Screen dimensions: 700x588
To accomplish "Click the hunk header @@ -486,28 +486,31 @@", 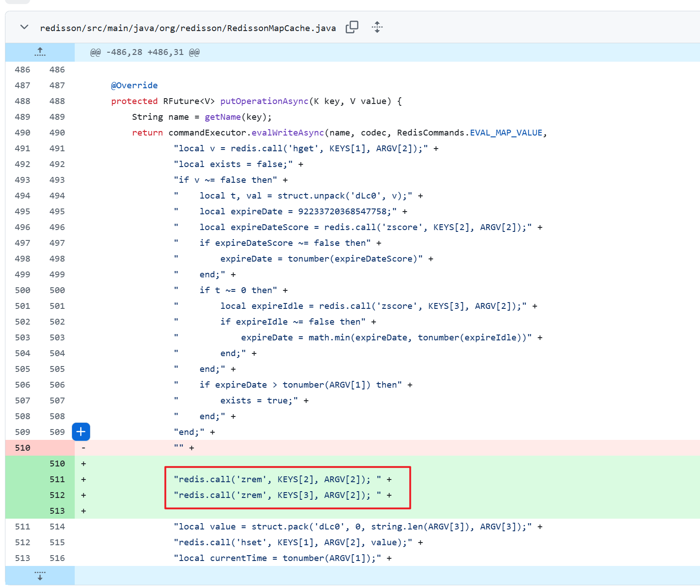I will coord(145,52).
